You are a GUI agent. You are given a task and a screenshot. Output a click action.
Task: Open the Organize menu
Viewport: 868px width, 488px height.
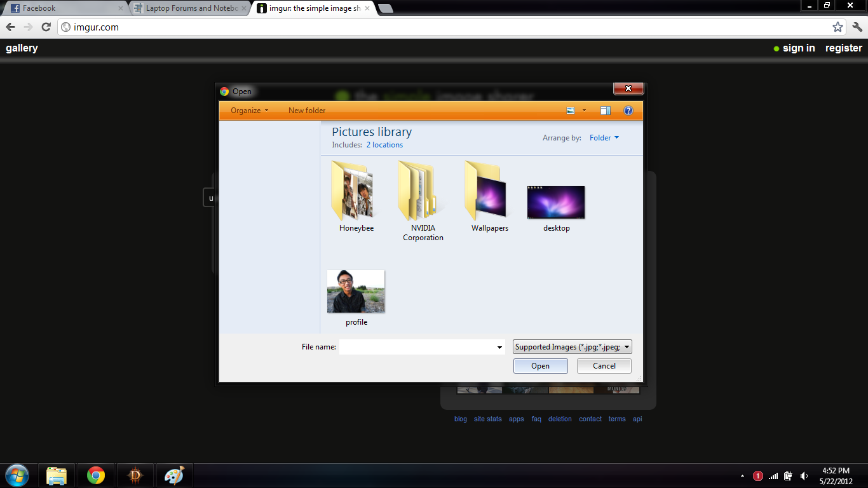pos(249,111)
